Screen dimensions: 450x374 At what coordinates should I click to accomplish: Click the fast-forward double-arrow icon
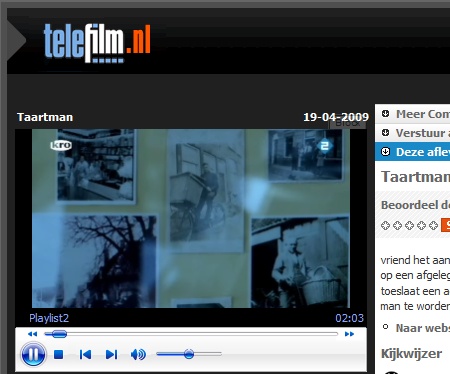pos(349,334)
